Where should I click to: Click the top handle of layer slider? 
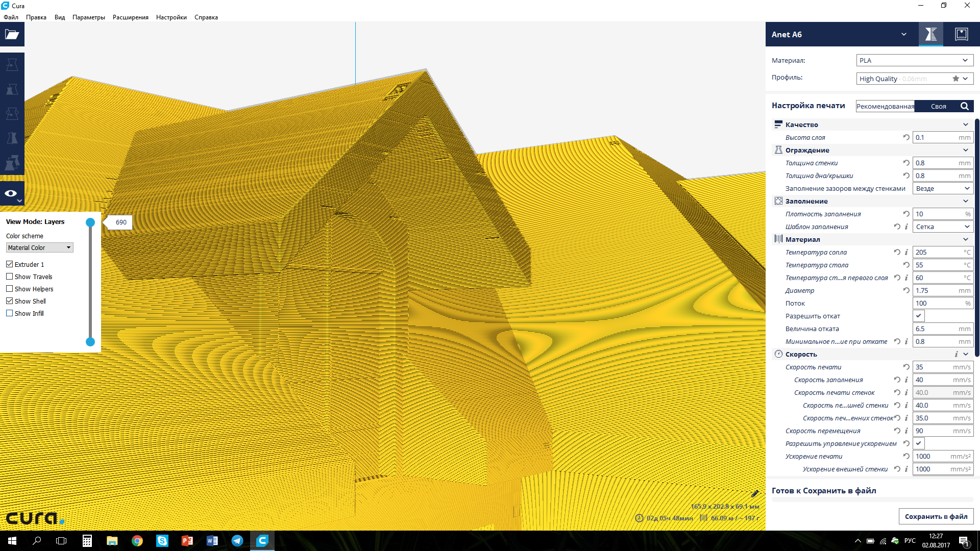[x=90, y=222]
